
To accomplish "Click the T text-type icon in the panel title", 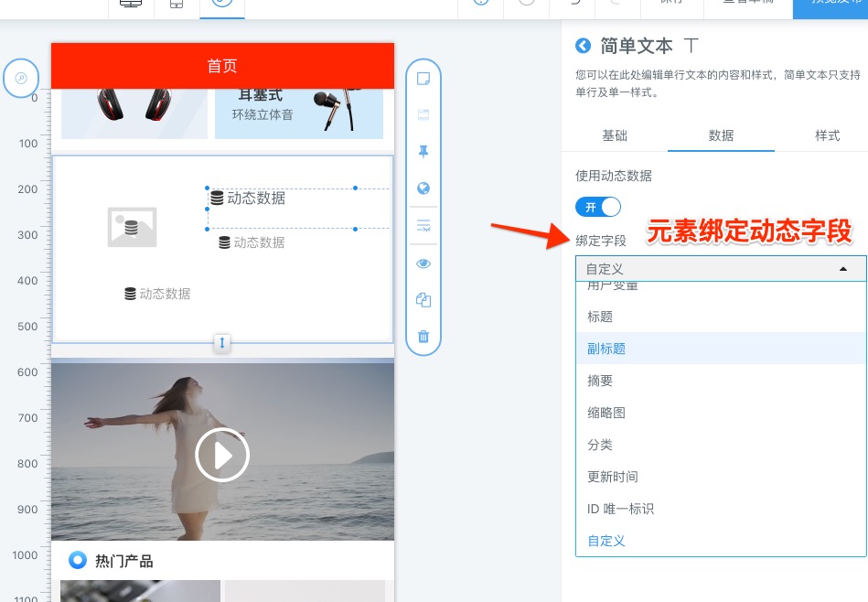I will 691,46.
